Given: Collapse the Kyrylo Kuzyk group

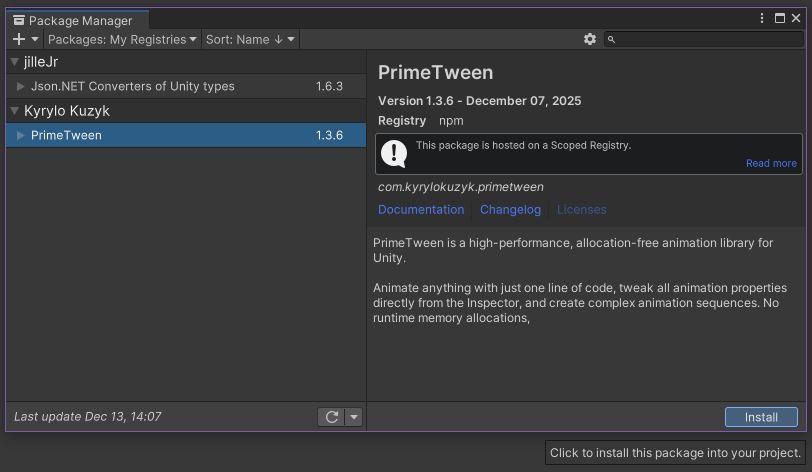Looking at the screenshot, I should click(14, 111).
